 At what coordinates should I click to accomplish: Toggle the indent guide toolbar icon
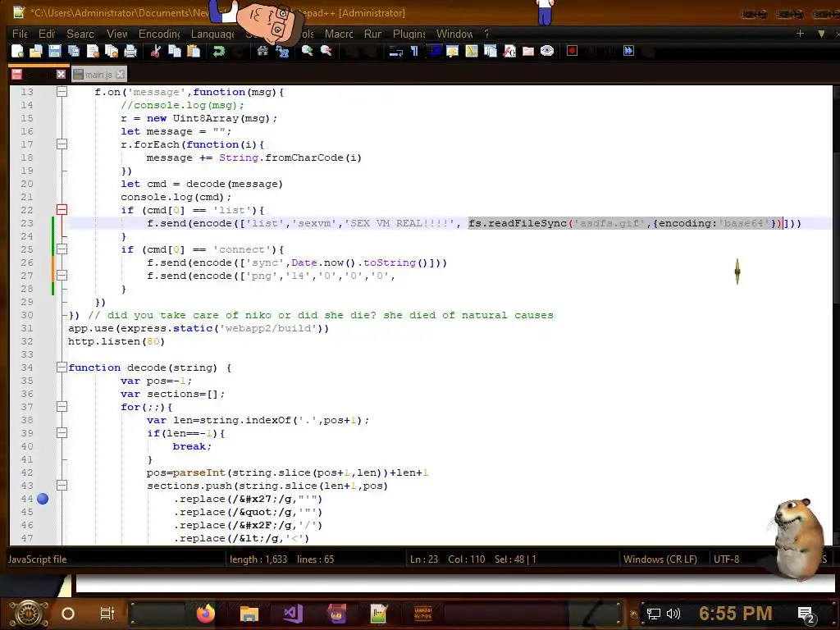tap(434, 52)
